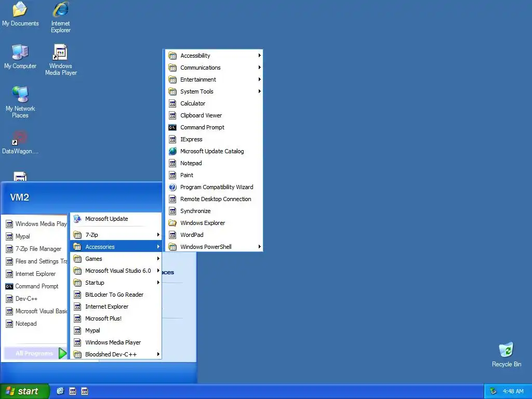The width and height of the screenshot is (532, 399).
Task: Select DataWagon desktop shortcut icon
Action: [x=20, y=142]
